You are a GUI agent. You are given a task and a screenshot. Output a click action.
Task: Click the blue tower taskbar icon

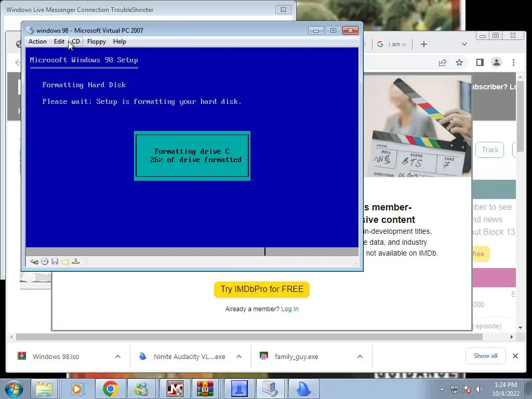pos(239,389)
